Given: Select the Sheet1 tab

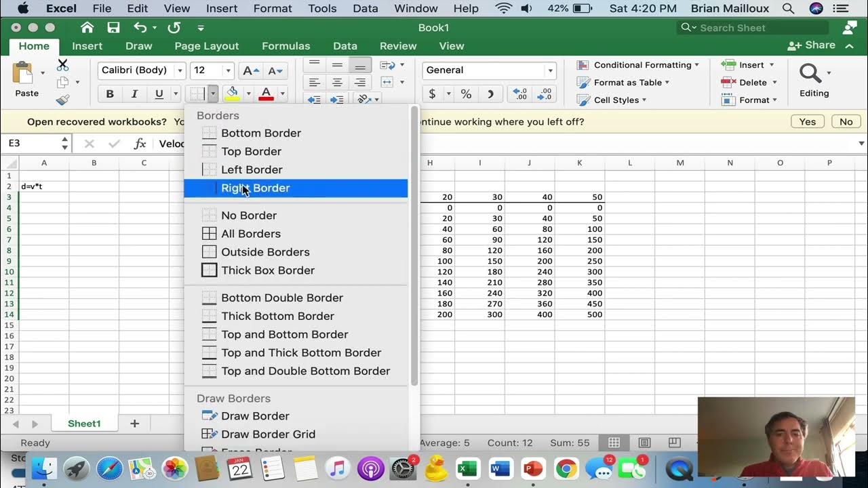Looking at the screenshot, I should [84, 424].
